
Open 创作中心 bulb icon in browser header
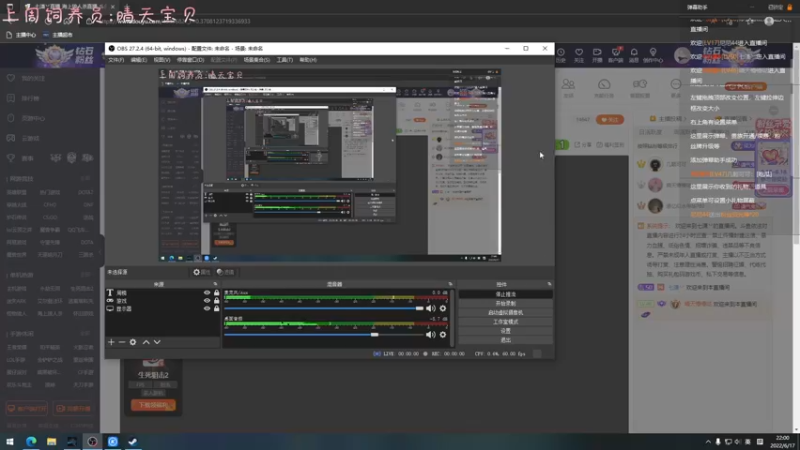(653, 55)
